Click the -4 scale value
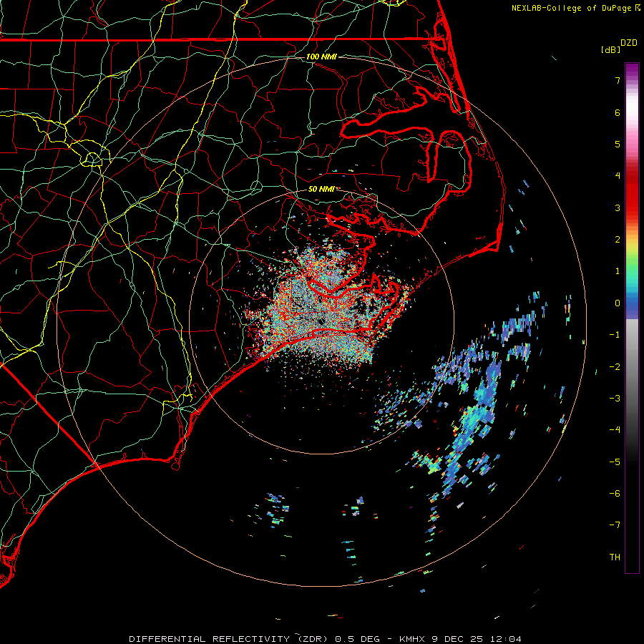This screenshot has height=644, width=644. pos(615,430)
